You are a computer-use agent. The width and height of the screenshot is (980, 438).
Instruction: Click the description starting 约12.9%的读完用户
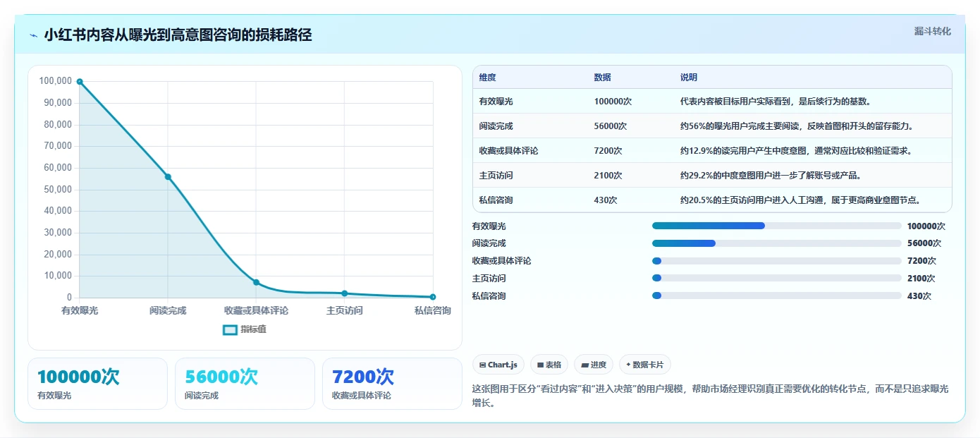[x=797, y=151]
